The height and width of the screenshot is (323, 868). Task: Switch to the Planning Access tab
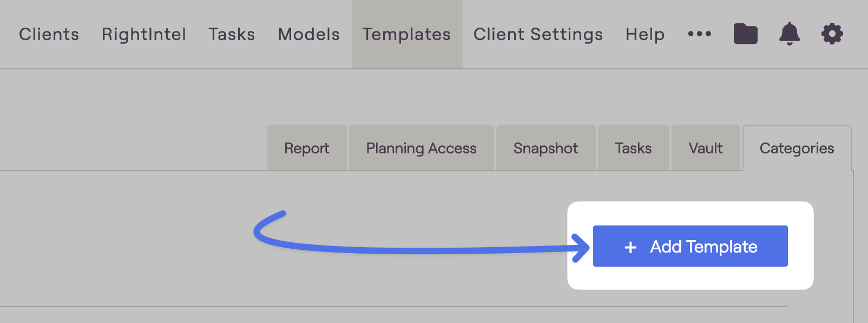(x=422, y=148)
